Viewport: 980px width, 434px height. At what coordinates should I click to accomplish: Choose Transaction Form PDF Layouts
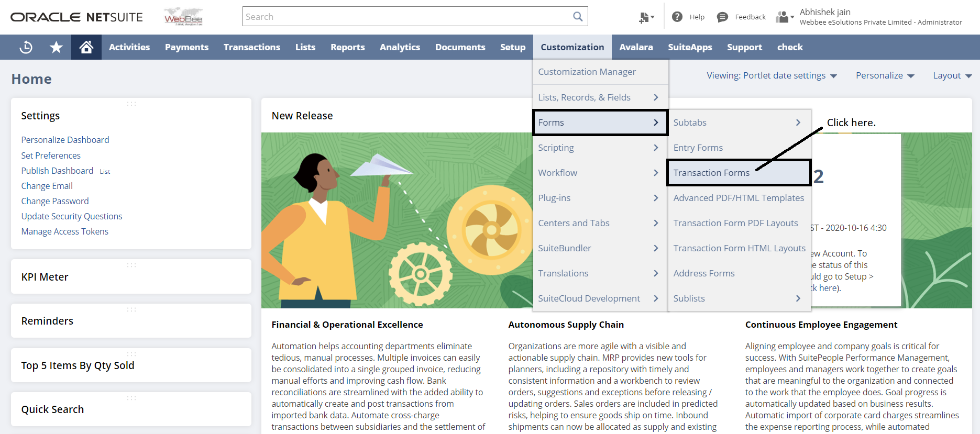[x=740, y=223]
